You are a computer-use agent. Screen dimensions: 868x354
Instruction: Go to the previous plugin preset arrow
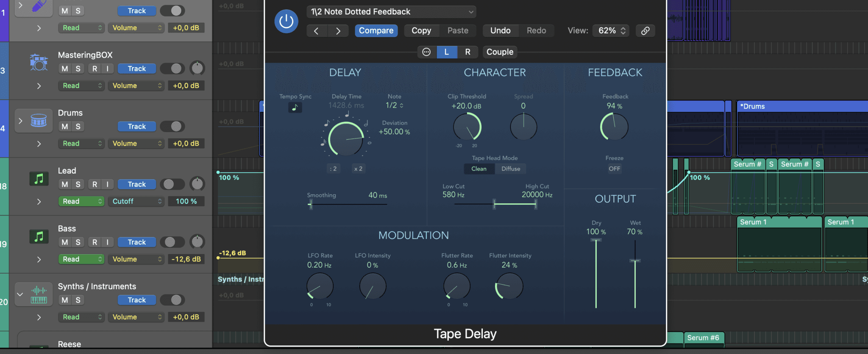[x=316, y=31]
